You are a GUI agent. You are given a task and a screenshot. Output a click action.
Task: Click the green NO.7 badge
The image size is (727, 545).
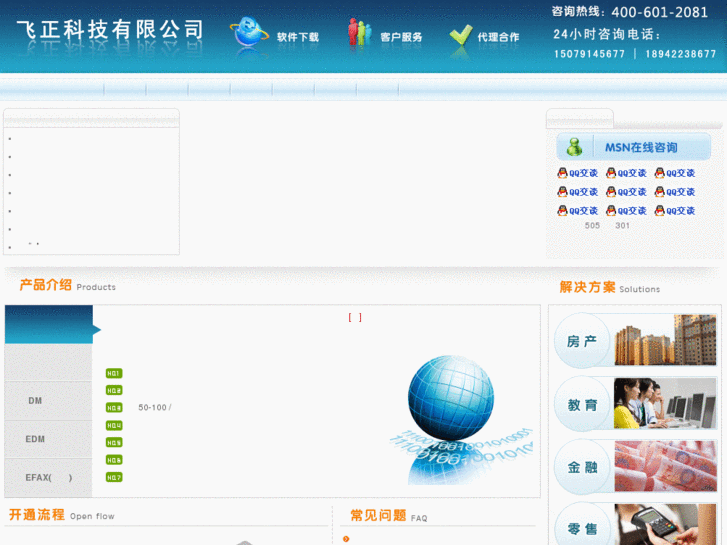coord(114,477)
